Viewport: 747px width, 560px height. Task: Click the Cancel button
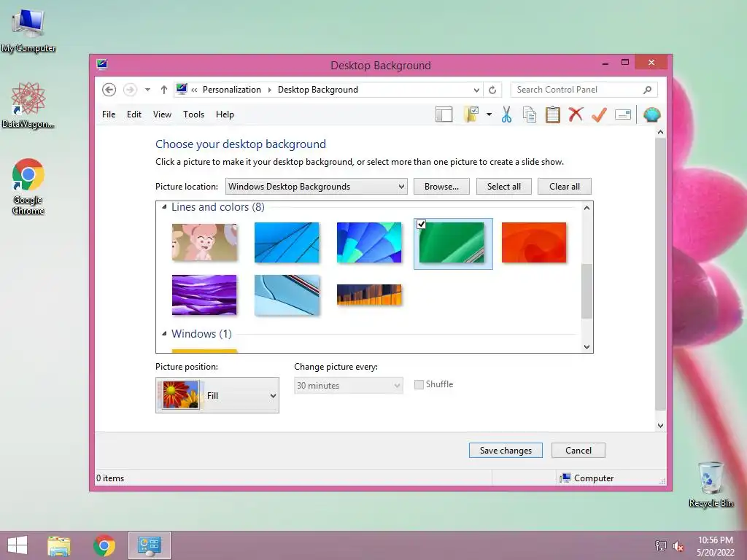[578, 451]
